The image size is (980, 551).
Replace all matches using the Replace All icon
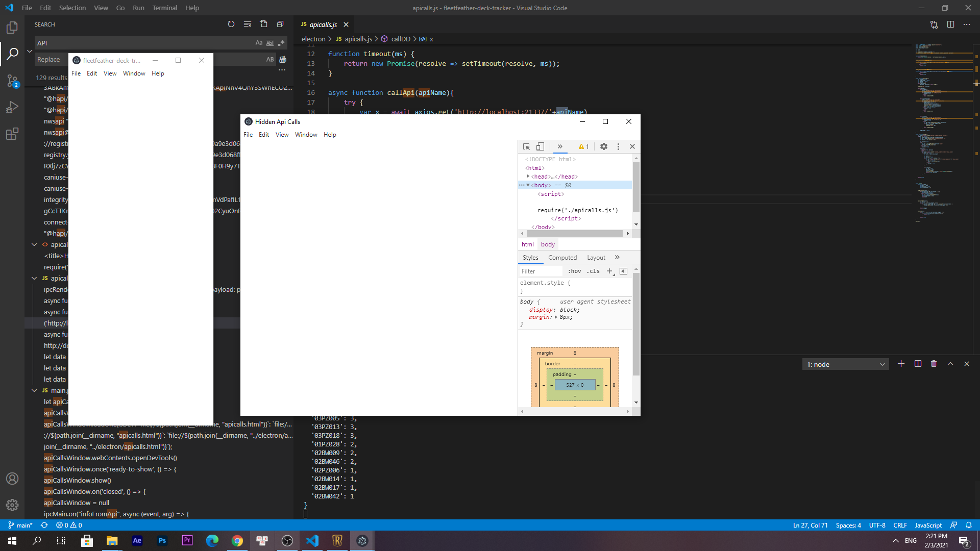[283, 59]
